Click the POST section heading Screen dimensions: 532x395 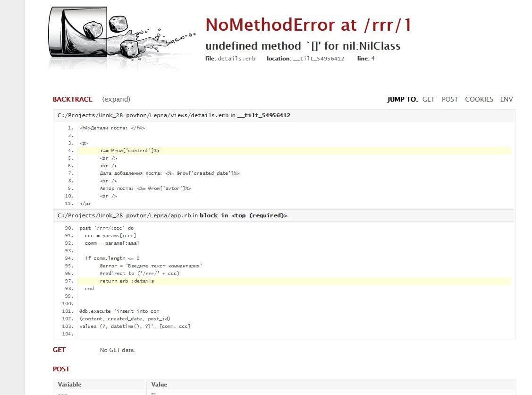(61, 369)
